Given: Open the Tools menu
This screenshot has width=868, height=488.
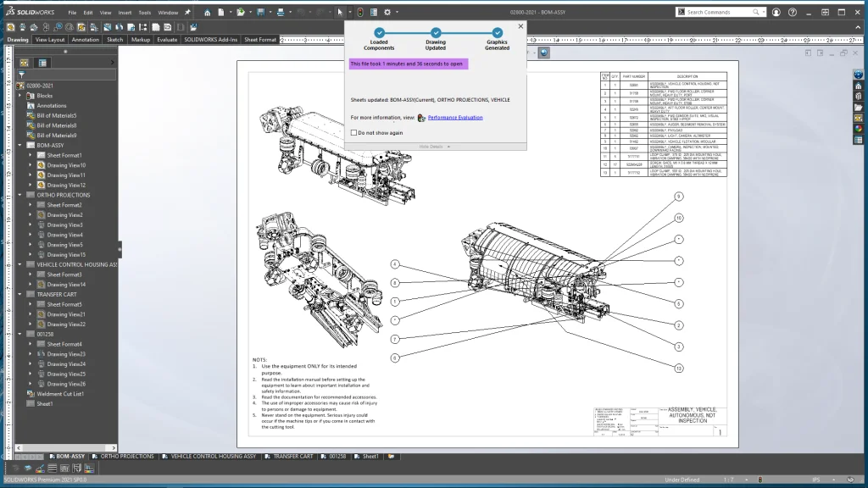Looking at the screenshot, I should (145, 13).
